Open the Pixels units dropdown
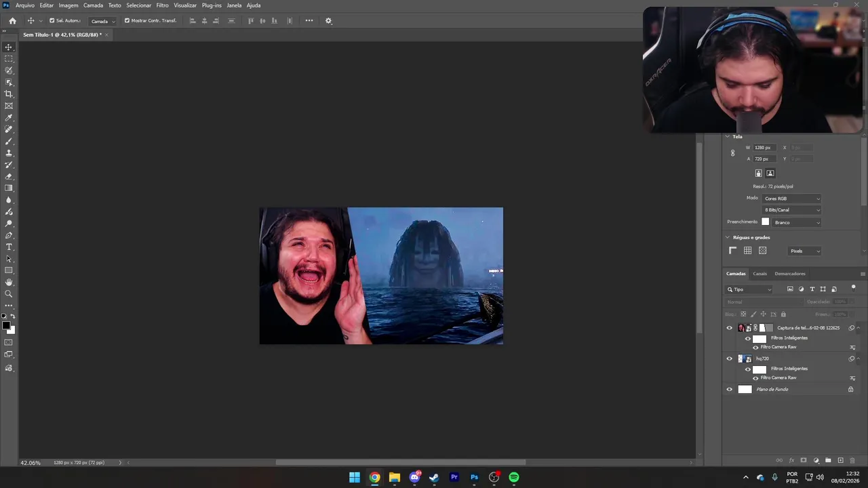 pyautogui.click(x=805, y=251)
